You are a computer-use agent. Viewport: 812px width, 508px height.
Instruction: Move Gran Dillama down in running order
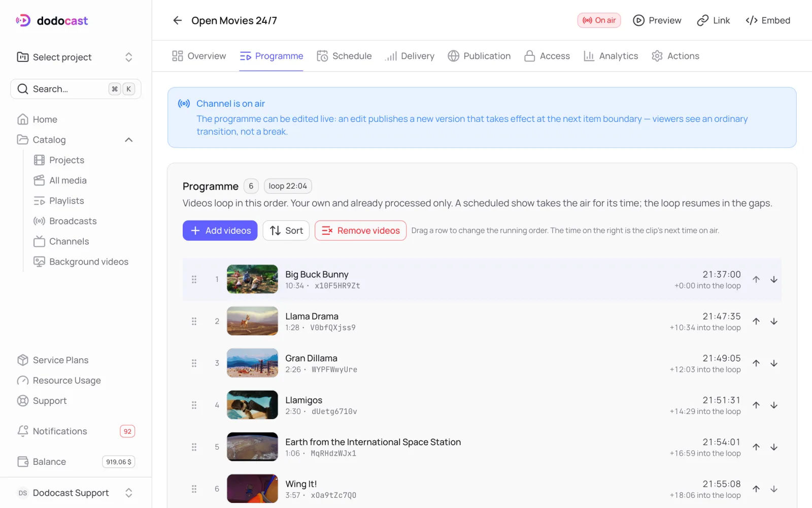[x=774, y=363]
